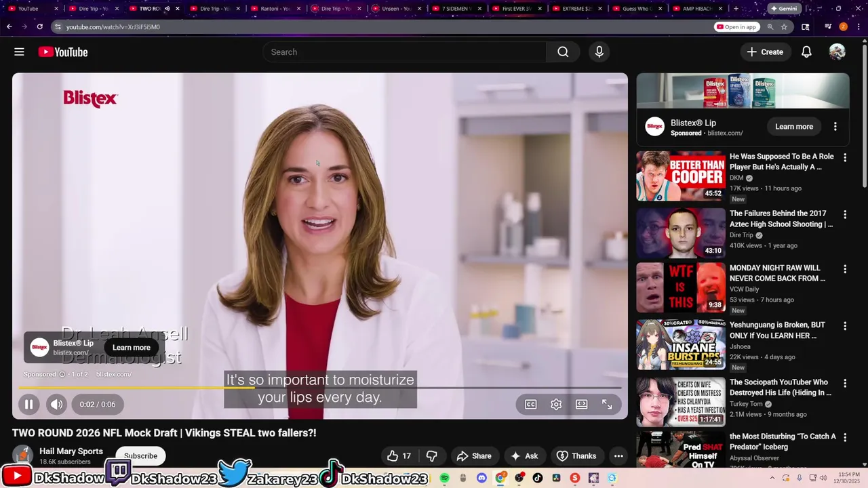Viewport: 868px width, 488px height.
Task: Open taskbar clock showing 11:54 PM
Action: coord(848,478)
